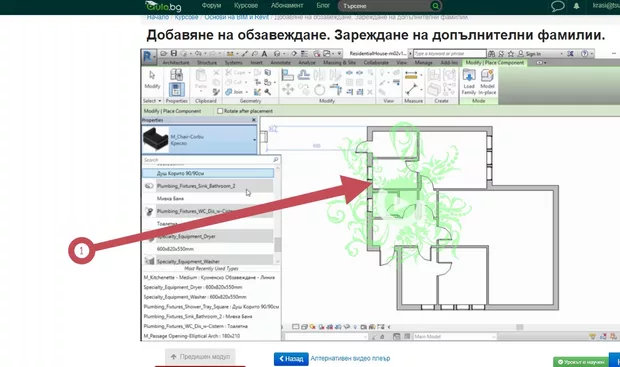Click the blue Назад button
620x367 pixels.
coord(291,359)
